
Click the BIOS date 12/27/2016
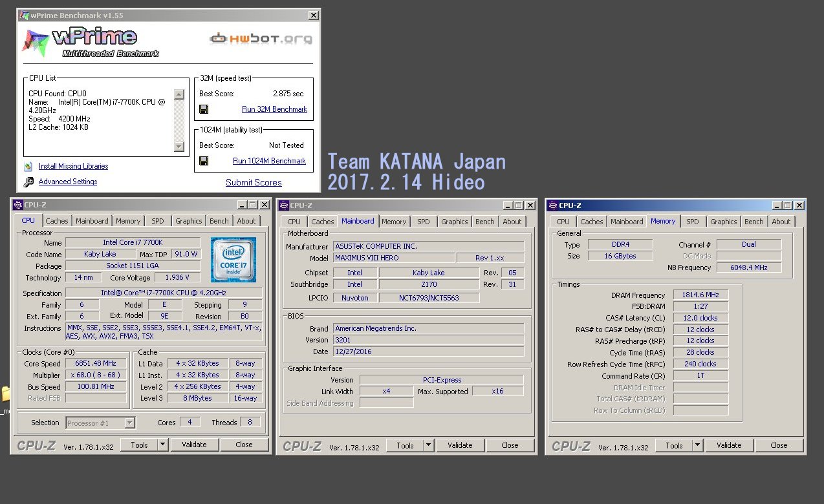pyautogui.click(x=428, y=352)
